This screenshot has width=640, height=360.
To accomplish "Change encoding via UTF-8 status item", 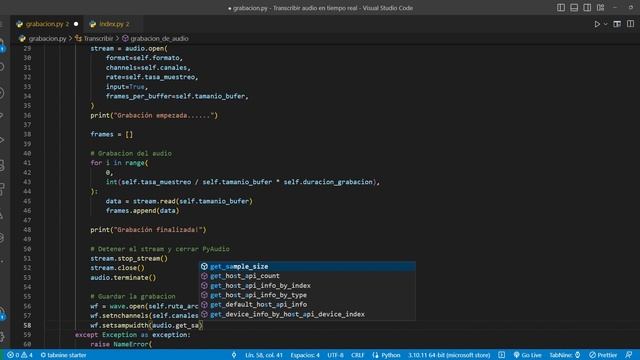I will 335,355.
